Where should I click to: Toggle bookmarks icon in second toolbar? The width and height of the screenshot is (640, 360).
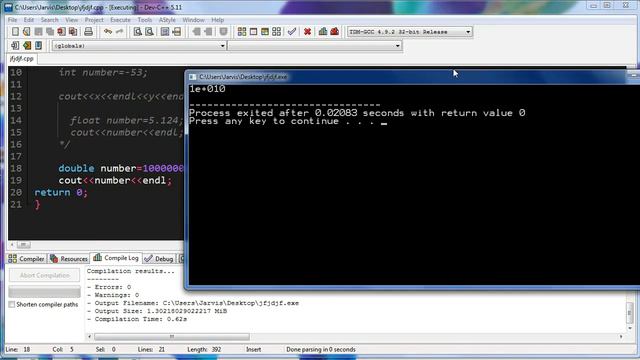tap(27, 45)
